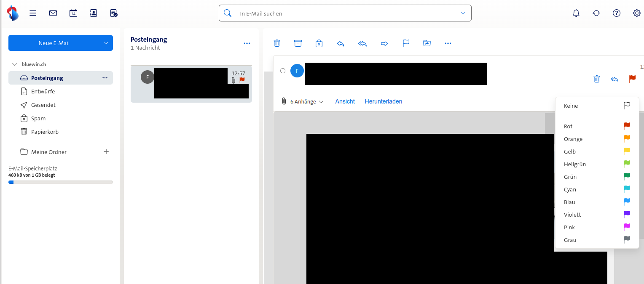Forward the email via the arrow icon
Image resolution: width=644 pixels, height=284 pixels.
click(x=384, y=43)
